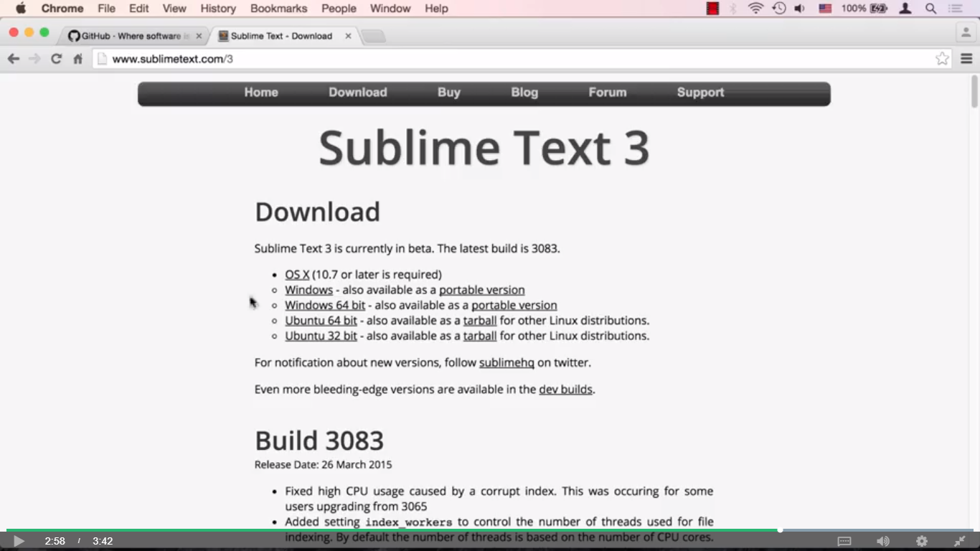
Task: Follow the sublimehq twitter link
Action: [x=507, y=363]
